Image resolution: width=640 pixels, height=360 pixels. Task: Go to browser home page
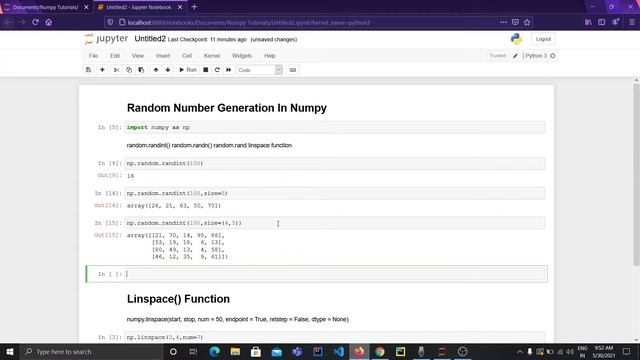(49, 22)
